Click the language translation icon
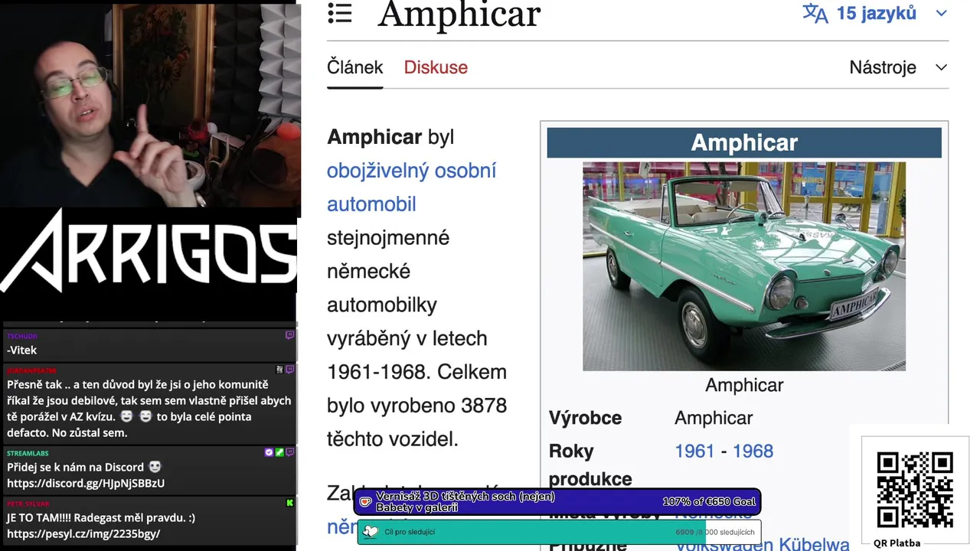The height and width of the screenshot is (551, 980). [x=815, y=13]
